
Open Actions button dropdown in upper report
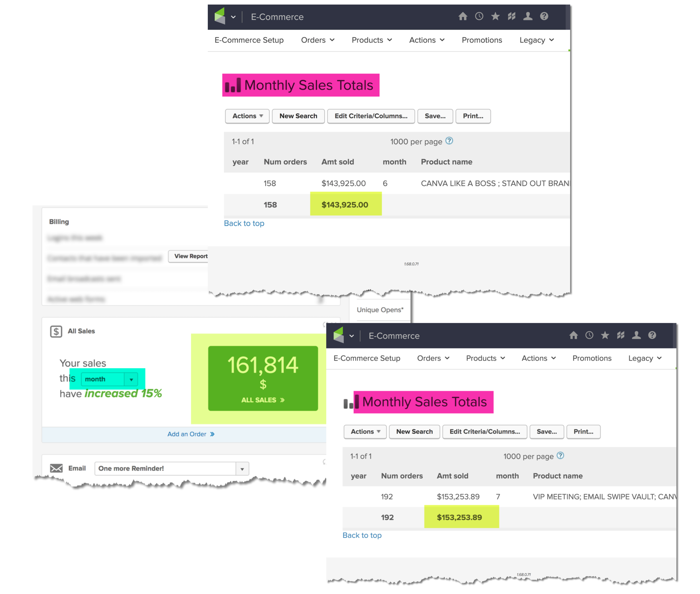247,116
